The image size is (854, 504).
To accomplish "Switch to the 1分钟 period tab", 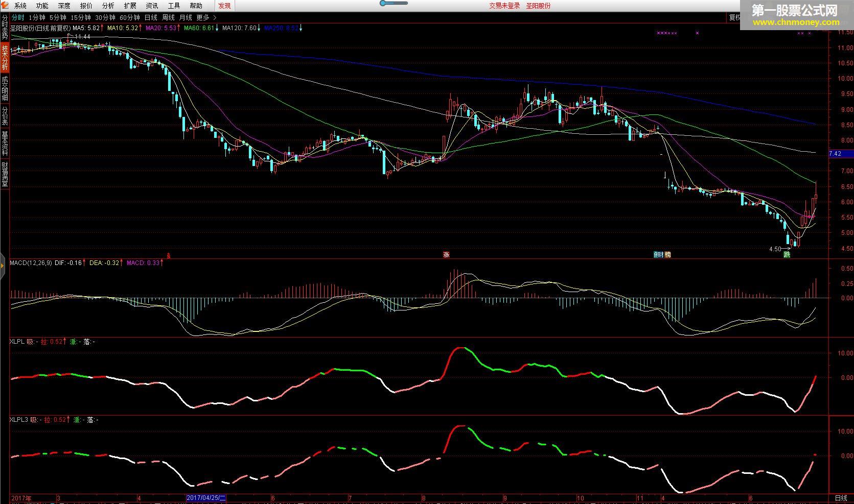I will click(x=37, y=17).
